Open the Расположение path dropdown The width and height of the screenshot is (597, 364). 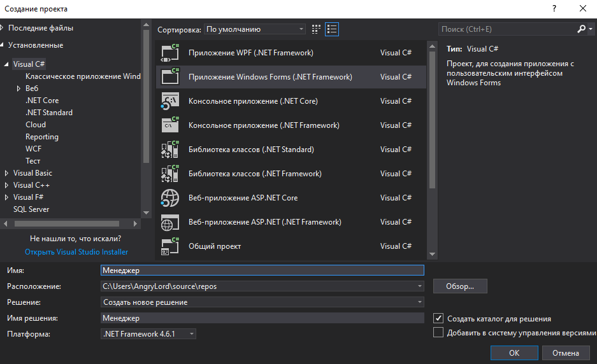(x=420, y=286)
